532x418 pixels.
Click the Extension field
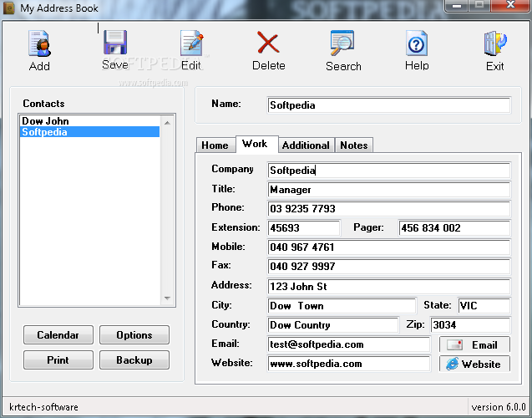tap(304, 228)
